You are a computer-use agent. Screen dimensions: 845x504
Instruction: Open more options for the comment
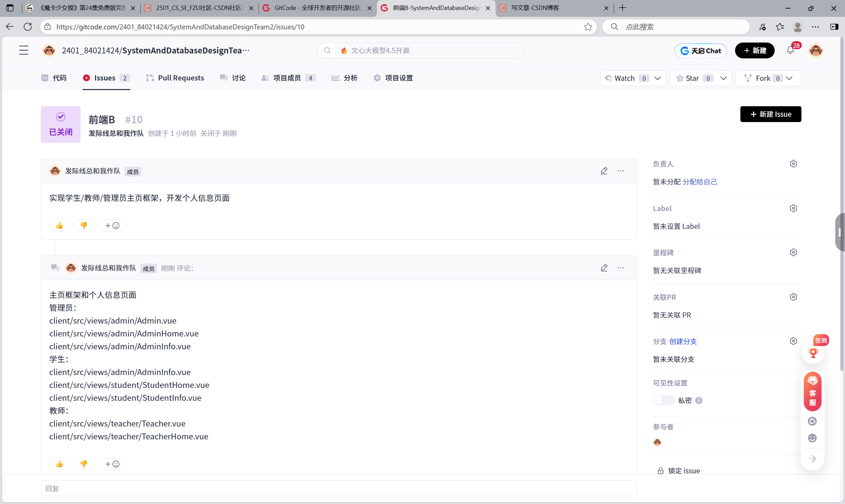tap(621, 268)
